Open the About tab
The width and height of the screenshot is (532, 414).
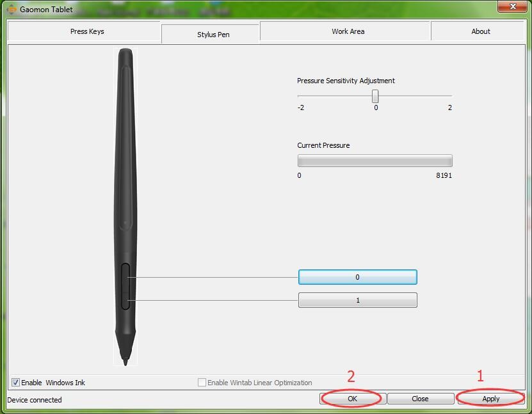(x=478, y=31)
